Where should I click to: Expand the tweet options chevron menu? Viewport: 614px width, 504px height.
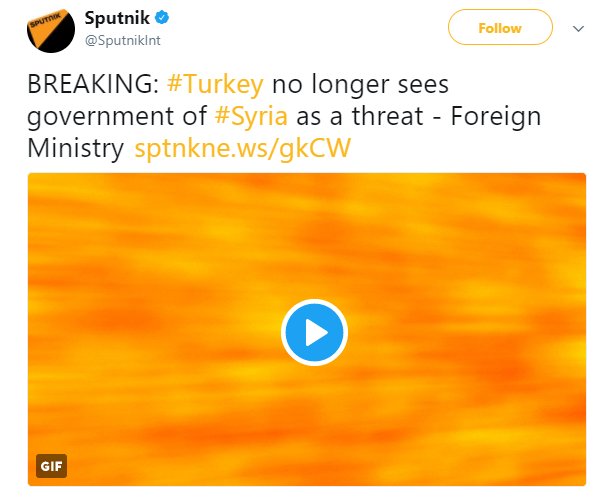576,29
